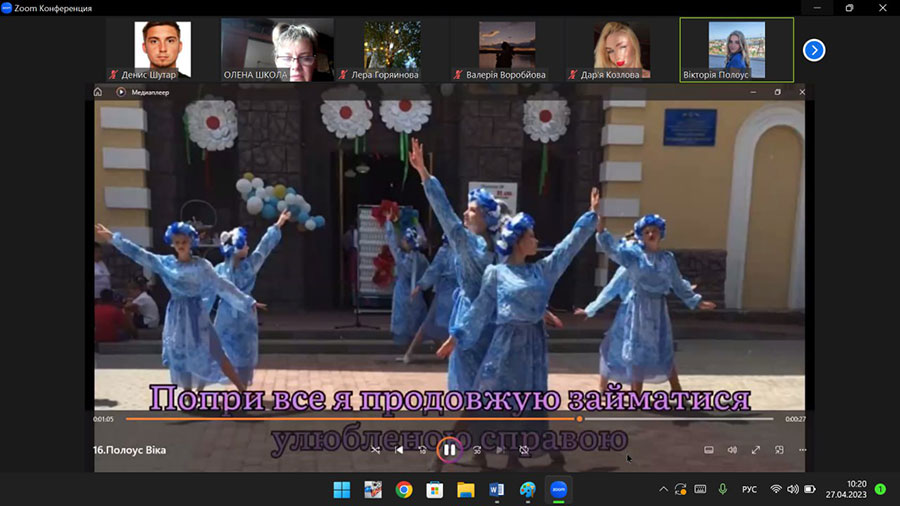
Task: Open more options ellipsis in media player
Action: click(802, 450)
